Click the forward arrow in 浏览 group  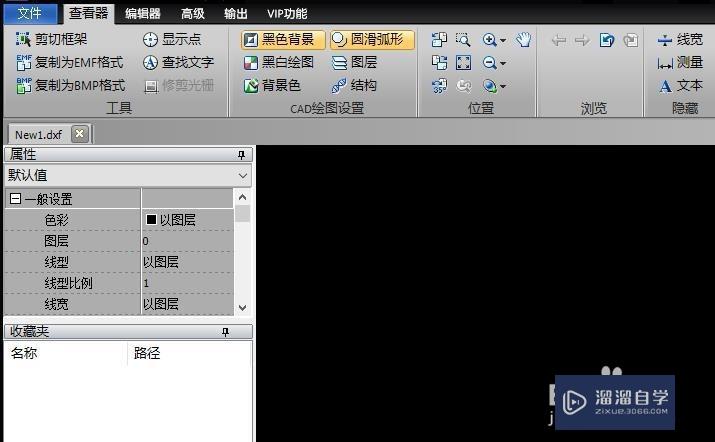tap(582, 40)
